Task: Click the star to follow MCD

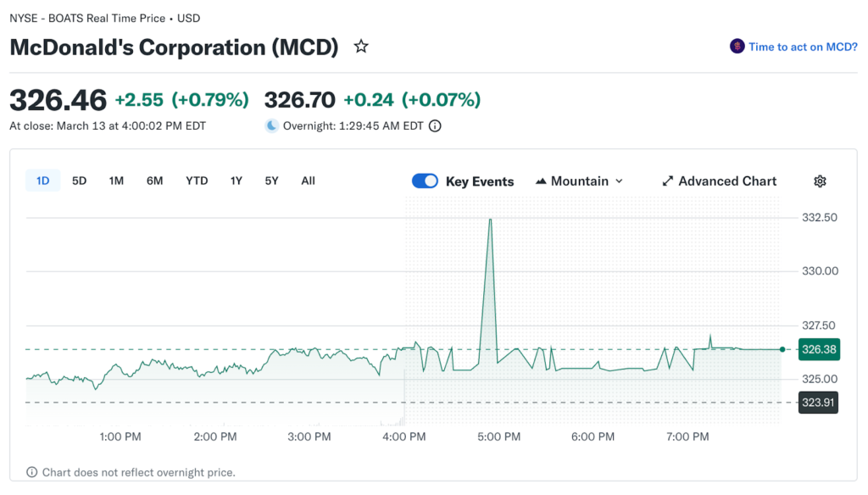Action: coord(361,47)
